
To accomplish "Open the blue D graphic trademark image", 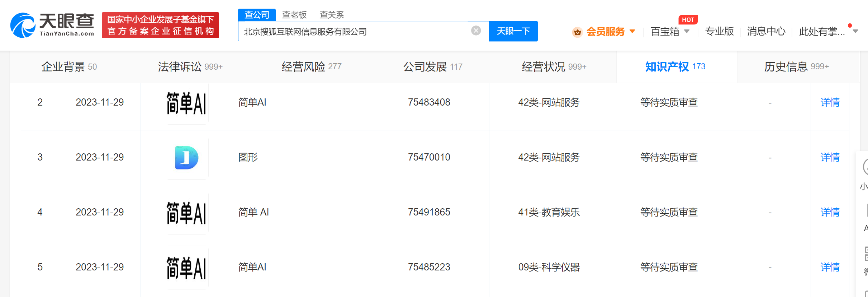I will click(186, 157).
